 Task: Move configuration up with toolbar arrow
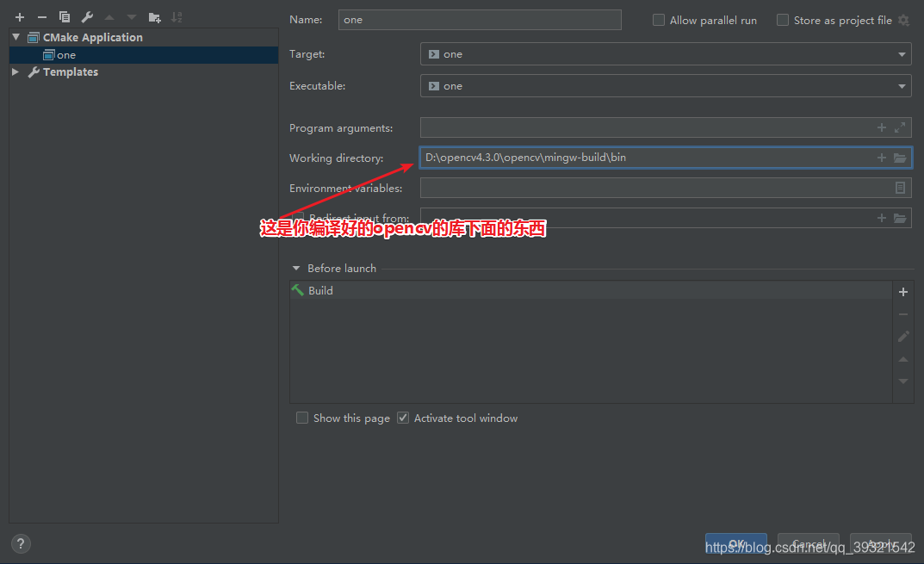109,17
